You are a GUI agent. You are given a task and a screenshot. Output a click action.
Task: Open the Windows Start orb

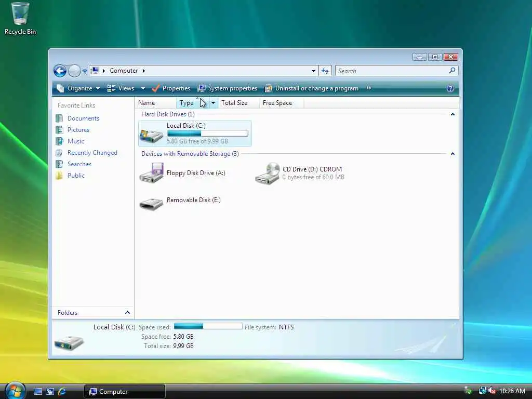(x=15, y=390)
